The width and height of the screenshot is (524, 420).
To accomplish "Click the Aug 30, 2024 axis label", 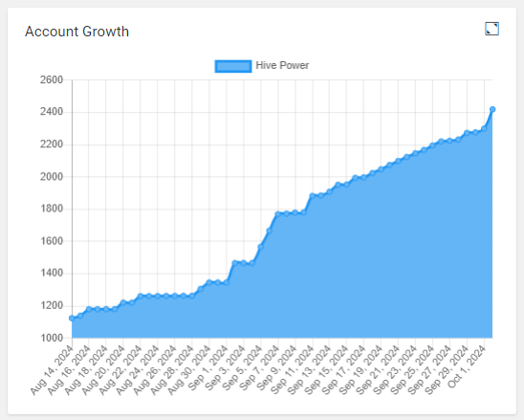I will pyautogui.click(x=189, y=370).
